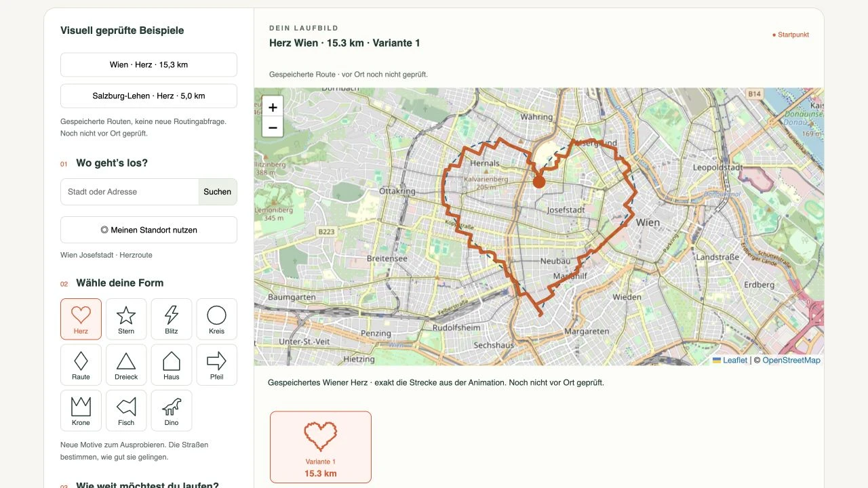This screenshot has height=488, width=868.
Task: Pick the Haus house shape
Action: [x=172, y=365]
